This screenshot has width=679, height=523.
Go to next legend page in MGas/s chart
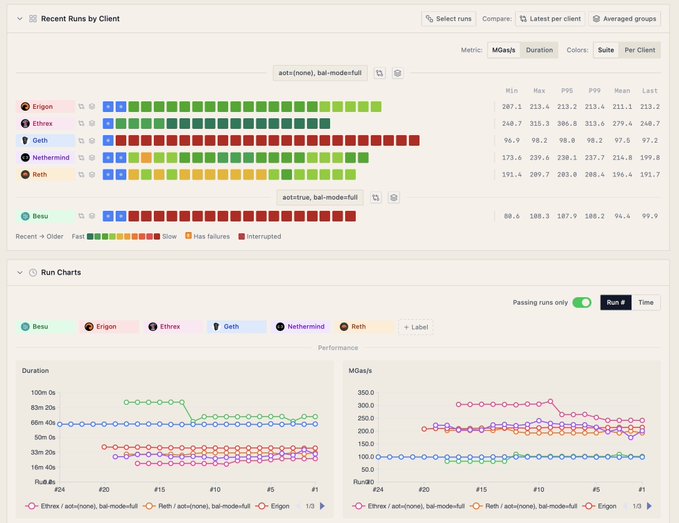(649, 506)
